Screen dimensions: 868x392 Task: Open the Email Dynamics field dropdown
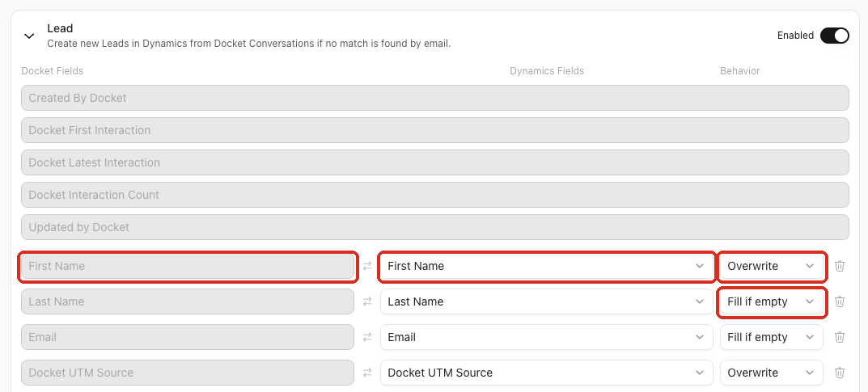point(546,337)
